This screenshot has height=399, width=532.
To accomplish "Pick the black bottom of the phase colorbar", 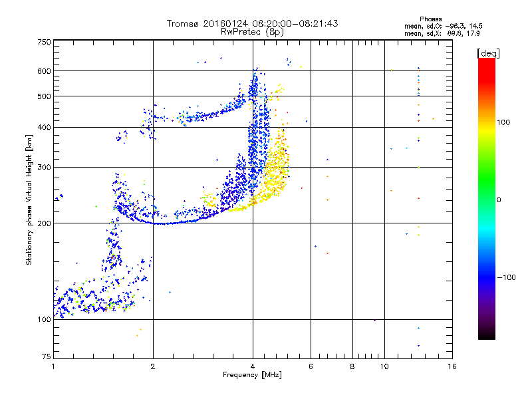I will pyautogui.click(x=487, y=334).
